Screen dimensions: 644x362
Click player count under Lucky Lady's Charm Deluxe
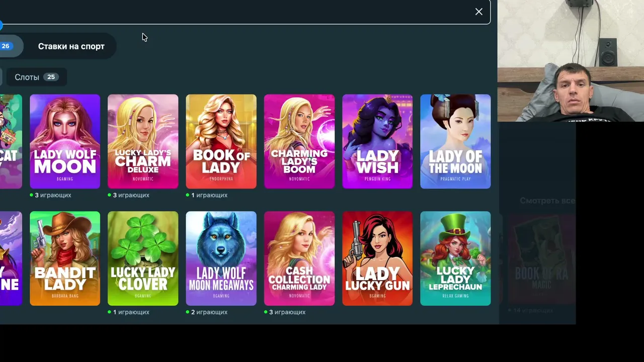pos(129,195)
